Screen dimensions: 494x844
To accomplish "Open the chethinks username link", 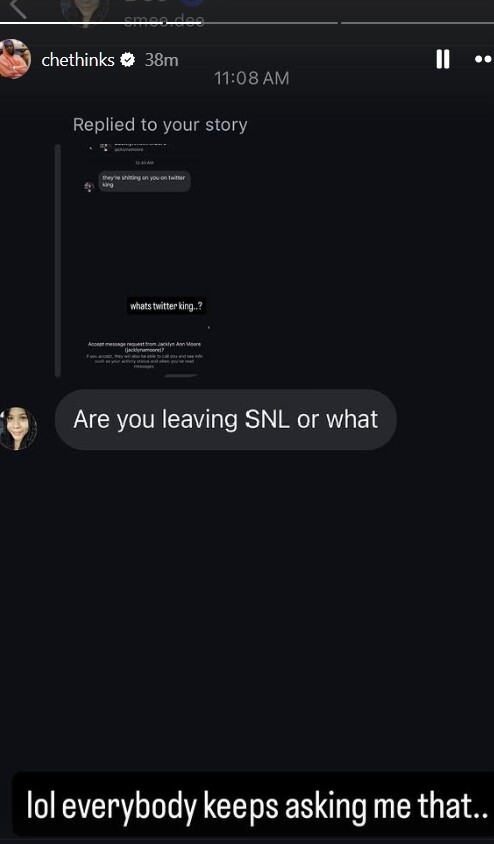I will tap(78, 60).
